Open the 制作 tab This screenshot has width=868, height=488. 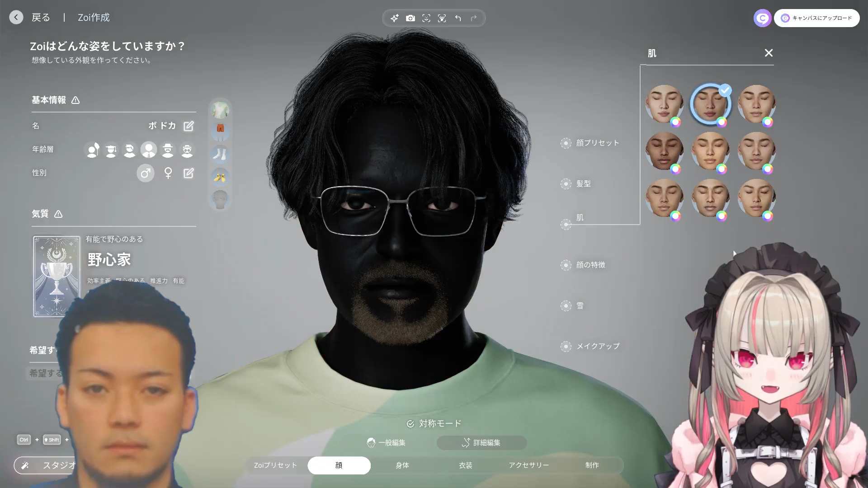click(x=592, y=465)
